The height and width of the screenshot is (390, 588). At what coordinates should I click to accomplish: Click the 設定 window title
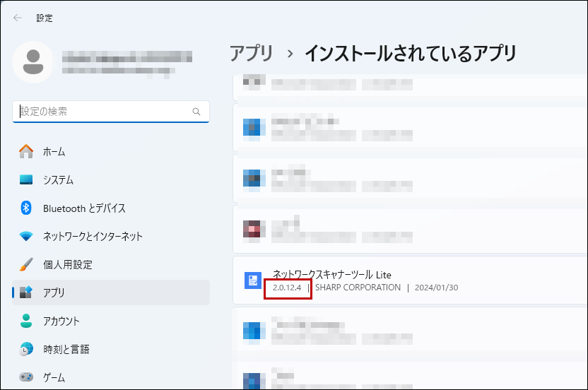pyautogui.click(x=45, y=18)
